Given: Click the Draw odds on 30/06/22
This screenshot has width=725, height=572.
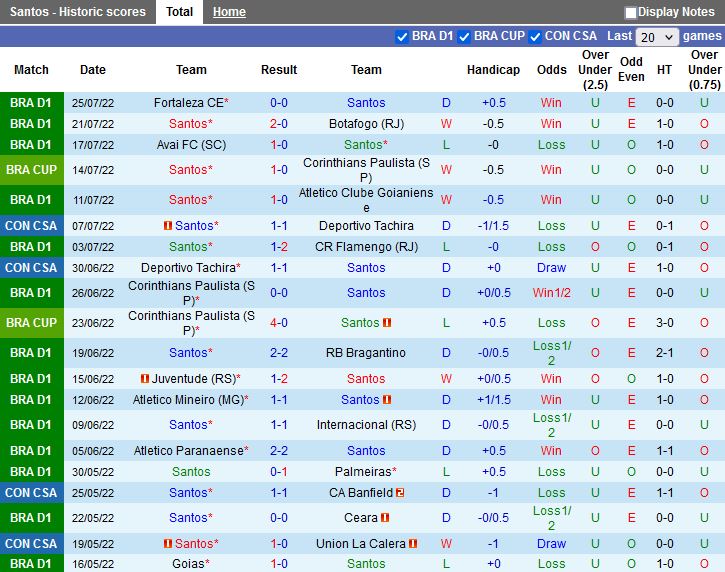Looking at the screenshot, I should coord(552,268).
